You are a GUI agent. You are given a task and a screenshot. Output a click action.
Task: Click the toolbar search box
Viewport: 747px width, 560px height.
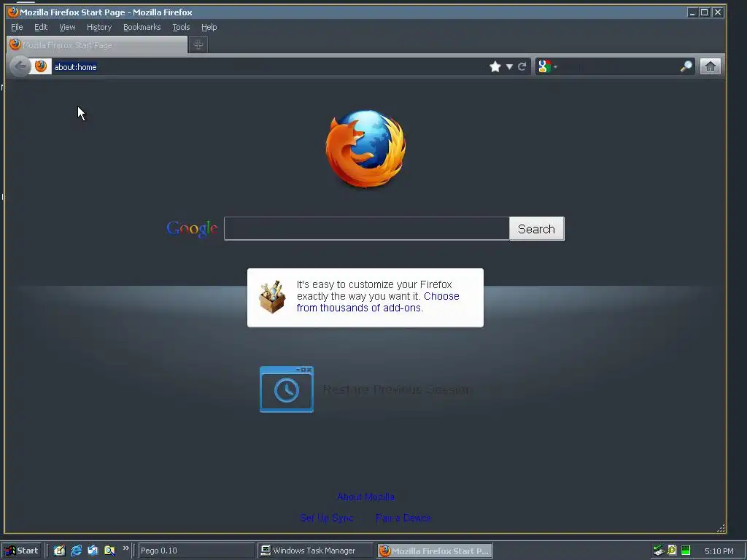click(619, 66)
